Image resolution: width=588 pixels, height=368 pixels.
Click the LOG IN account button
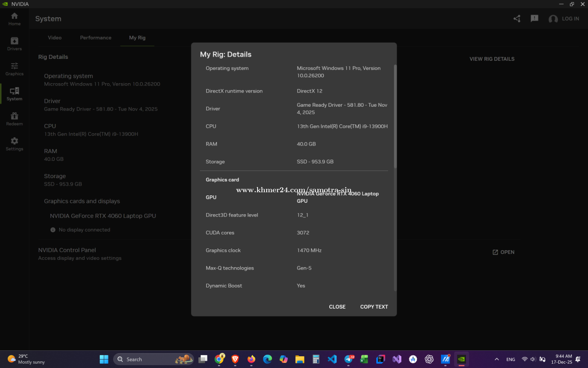564,18
